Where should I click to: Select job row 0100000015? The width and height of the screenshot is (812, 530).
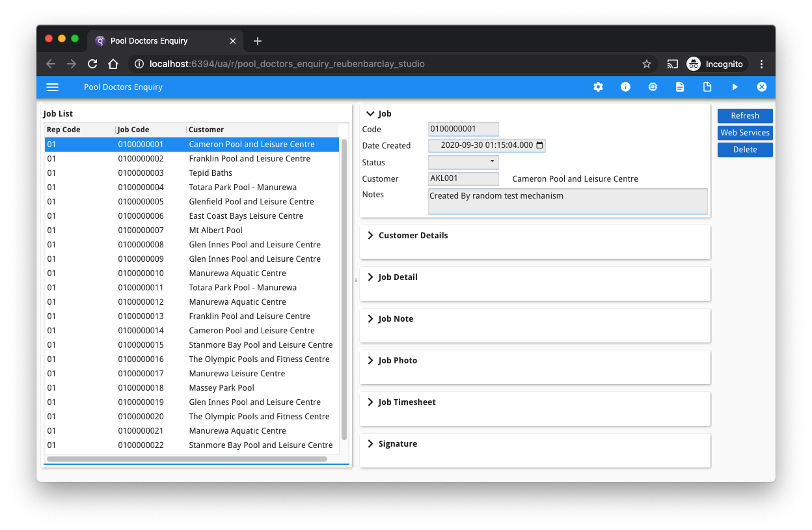click(x=192, y=345)
